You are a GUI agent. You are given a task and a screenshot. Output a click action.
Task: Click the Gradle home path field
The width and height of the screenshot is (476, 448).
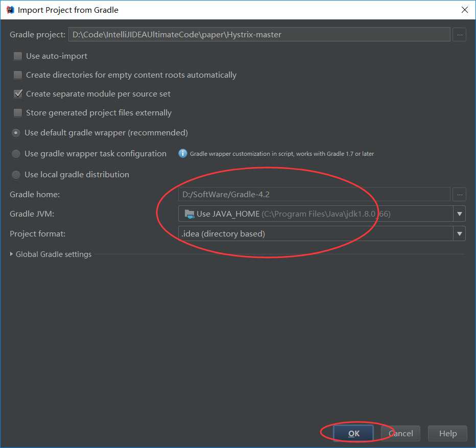tap(314, 195)
